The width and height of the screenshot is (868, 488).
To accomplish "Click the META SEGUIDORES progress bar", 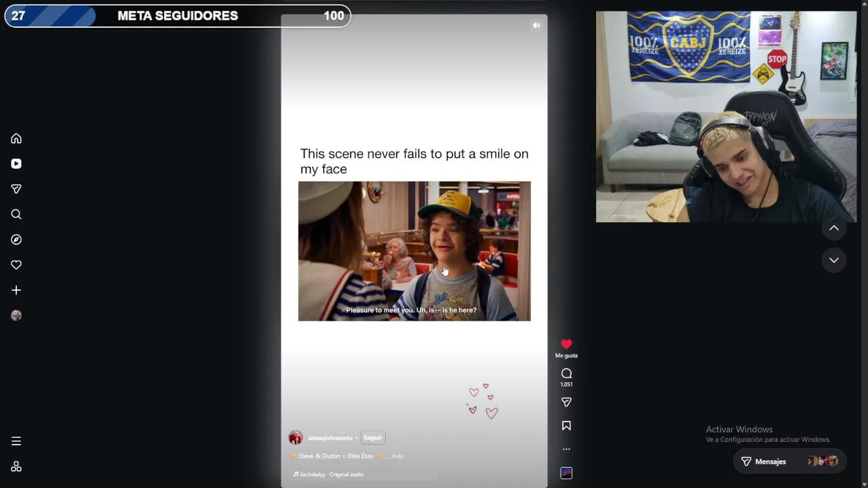I will click(x=178, y=16).
